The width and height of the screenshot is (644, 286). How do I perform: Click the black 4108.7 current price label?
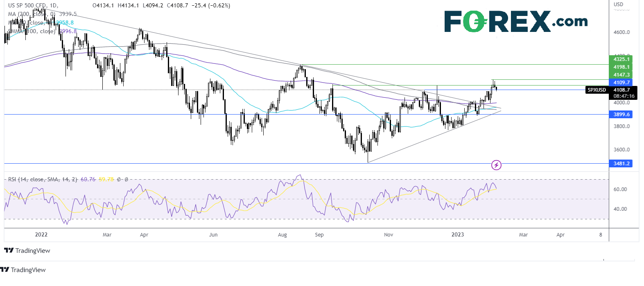621,90
